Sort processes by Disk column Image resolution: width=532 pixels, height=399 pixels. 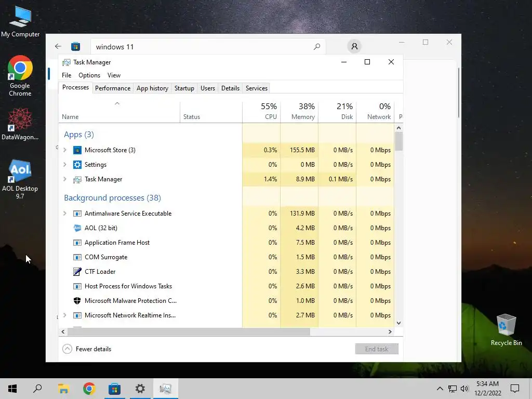(338, 112)
